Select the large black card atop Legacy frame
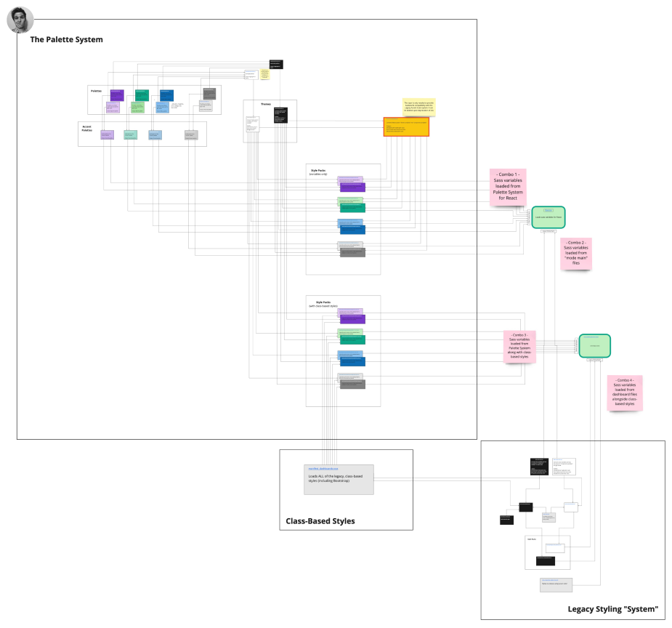The image size is (672, 628). click(539, 467)
